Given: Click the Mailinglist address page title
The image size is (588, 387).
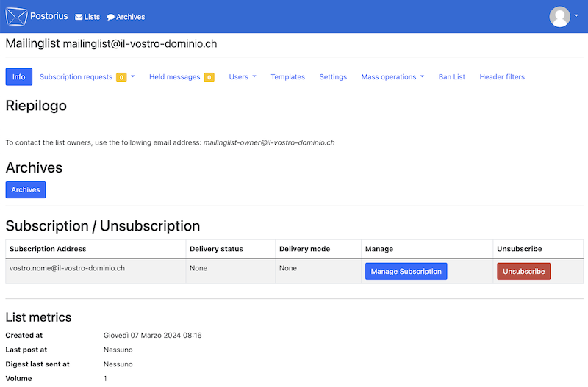Looking at the screenshot, I should pyautogui.click(x=112, y=43).
